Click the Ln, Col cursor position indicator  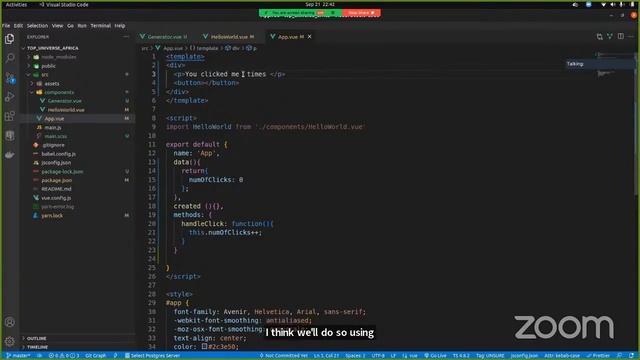[x=326, y=356]
